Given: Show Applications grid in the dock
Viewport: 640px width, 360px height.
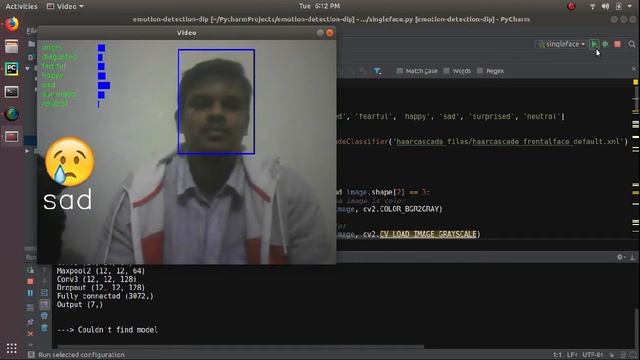Looking at the screenshot, I should pos(11,348).
